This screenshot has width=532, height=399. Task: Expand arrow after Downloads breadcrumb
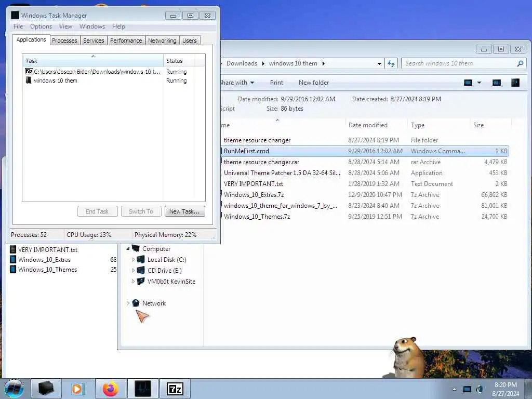(263, 63)
